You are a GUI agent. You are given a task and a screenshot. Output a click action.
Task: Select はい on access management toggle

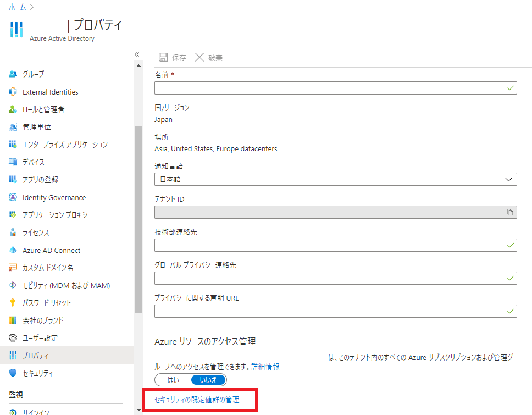[173, 380]
